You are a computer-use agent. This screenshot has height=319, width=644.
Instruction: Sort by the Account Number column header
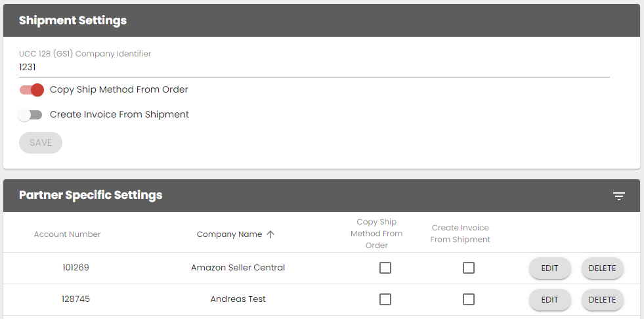(67, 234)
